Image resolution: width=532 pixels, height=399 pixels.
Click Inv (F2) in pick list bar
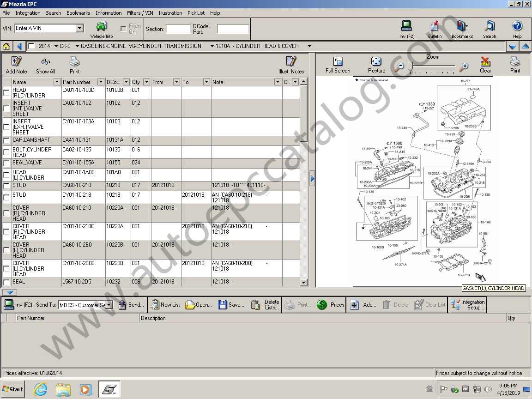coord(18,305)
